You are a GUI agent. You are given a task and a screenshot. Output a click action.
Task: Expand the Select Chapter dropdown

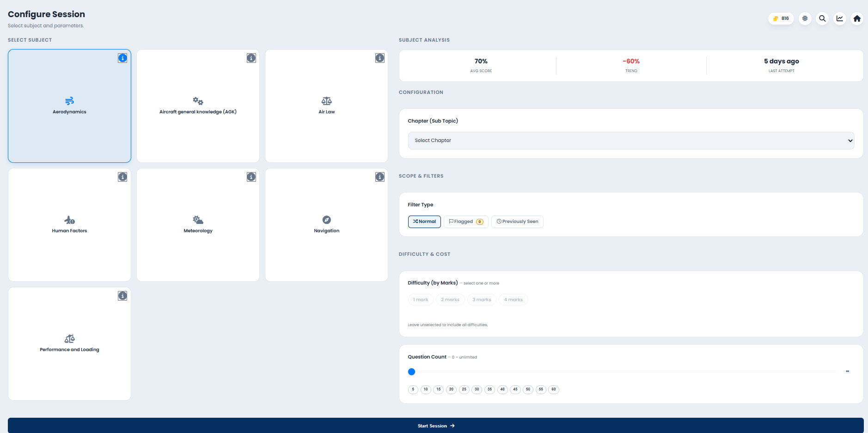(x=631, y=141)
